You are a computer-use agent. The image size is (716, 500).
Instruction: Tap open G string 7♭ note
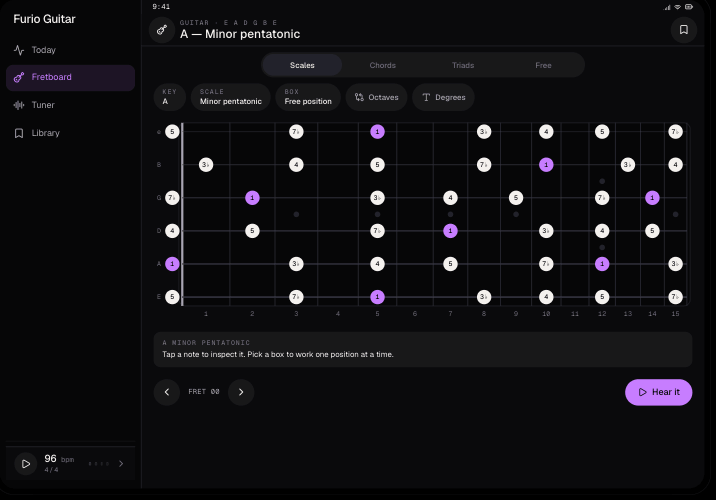click(x=172, y=198)
